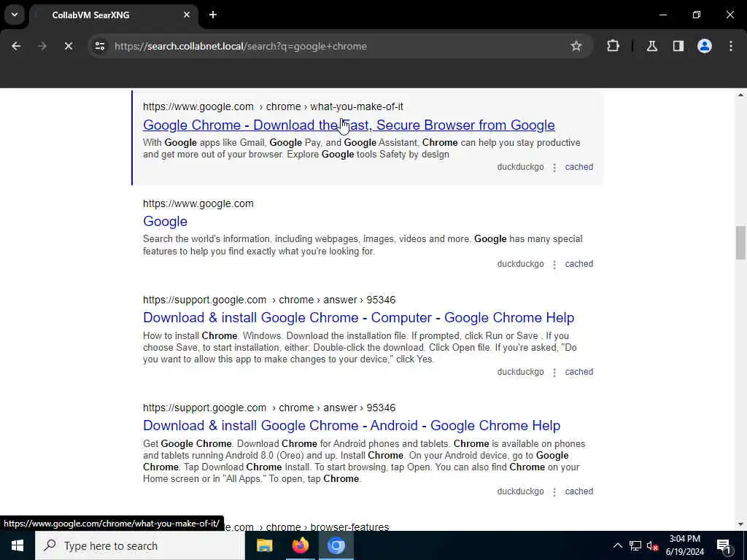
Task: Open 'Google Chrome - Download the Fast, Secure Browser' link
Action: (349, 125)
